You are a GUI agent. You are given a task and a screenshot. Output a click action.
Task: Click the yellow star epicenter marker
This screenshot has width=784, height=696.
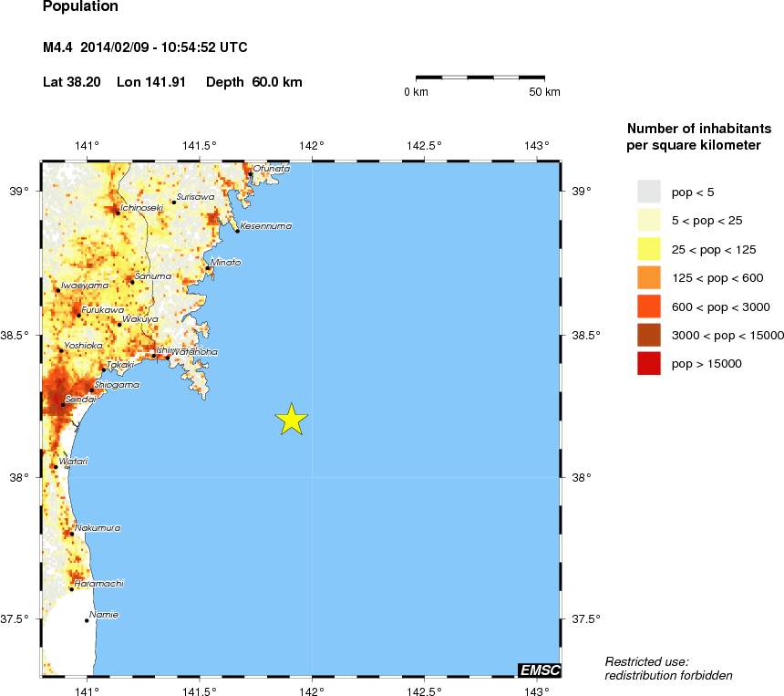291,420
